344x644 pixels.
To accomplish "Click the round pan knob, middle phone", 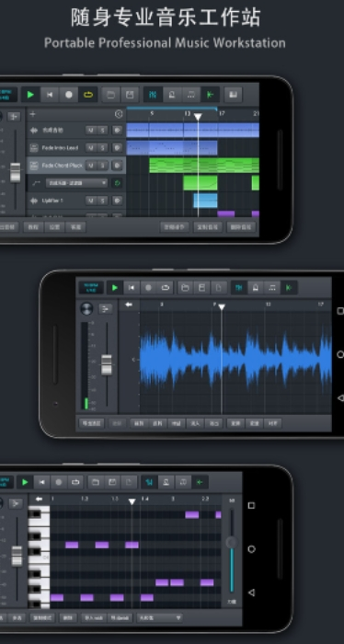I will pos(86,309).
